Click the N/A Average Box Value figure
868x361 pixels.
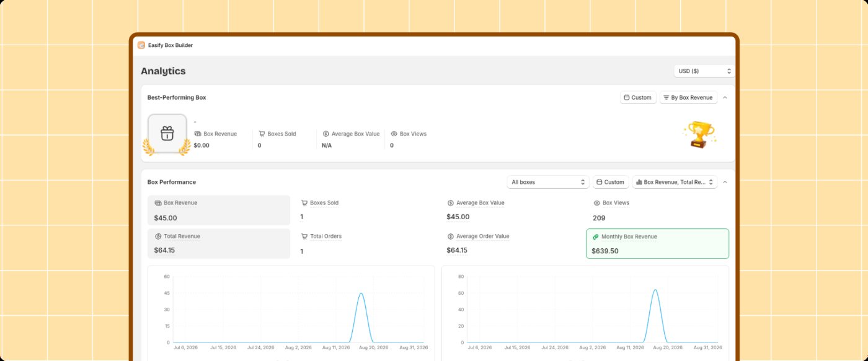[327, 146]
